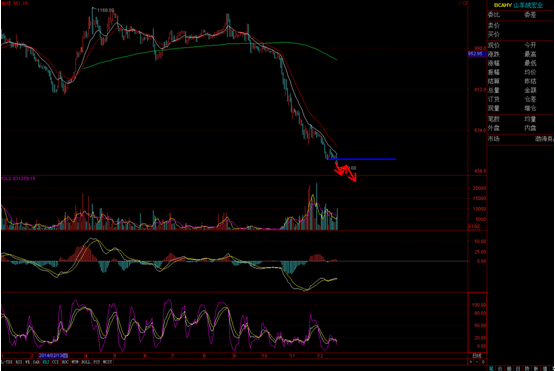Open the BOLL indicator tab
Image resolution: width=555 pixels, height=371 pixels.
(86, 362)
